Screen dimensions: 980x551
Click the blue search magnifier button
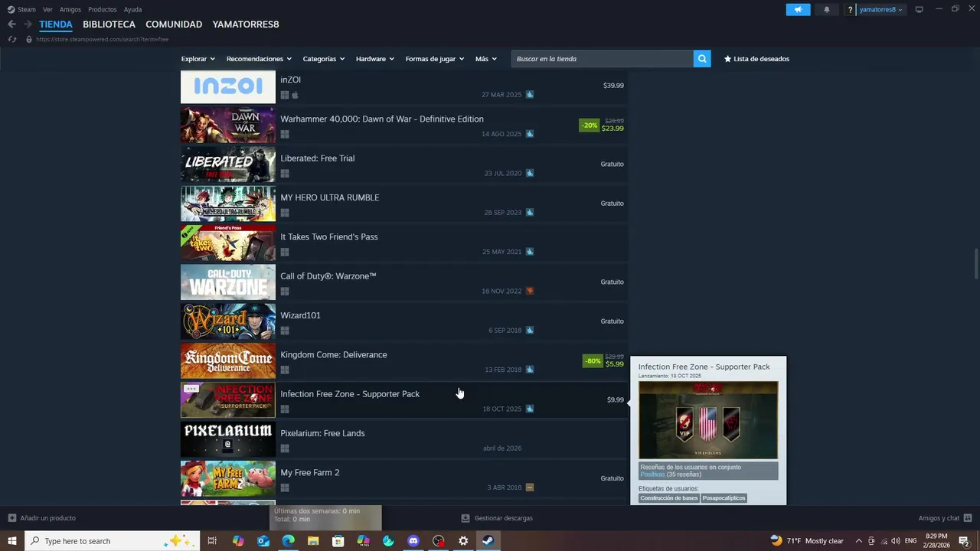tap(702, 59)
